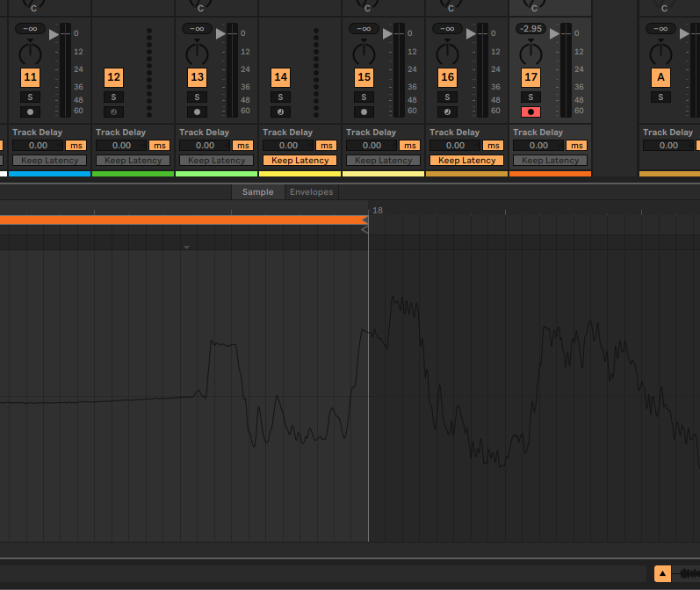Switch to the Envelopes tab
The image size is (700, 590).
pos(312,191)
